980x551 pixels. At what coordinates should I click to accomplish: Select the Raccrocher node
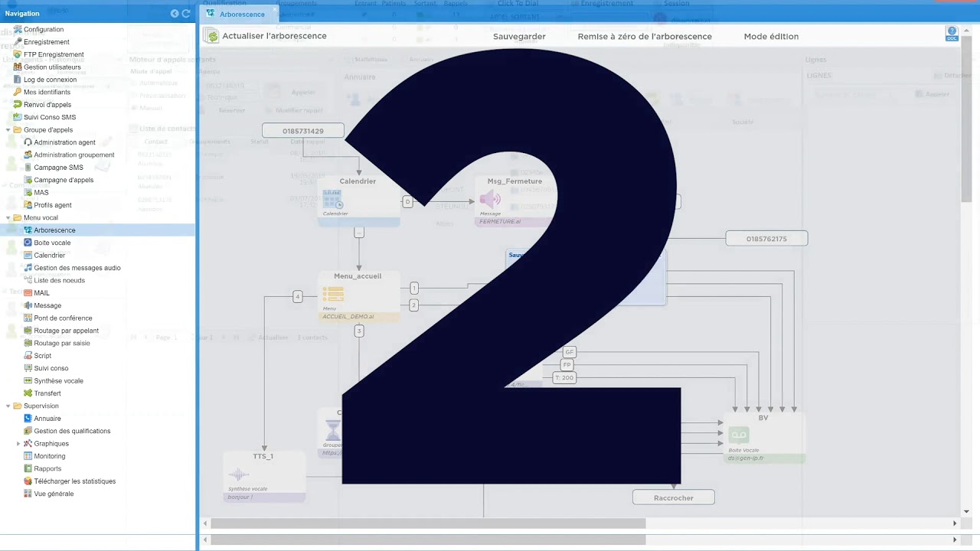click(674, 497)
